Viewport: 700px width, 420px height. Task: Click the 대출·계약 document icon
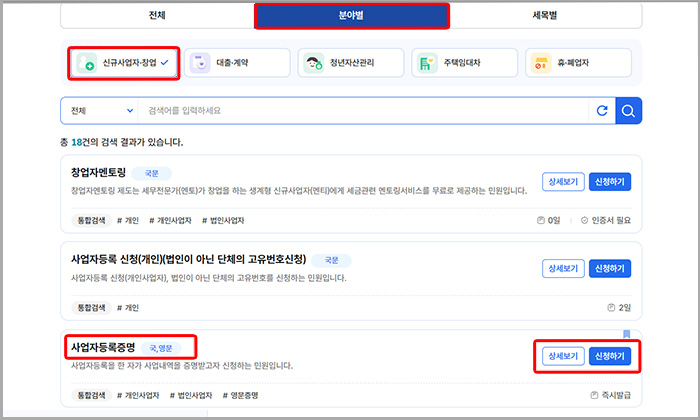[x=200, y=63]
